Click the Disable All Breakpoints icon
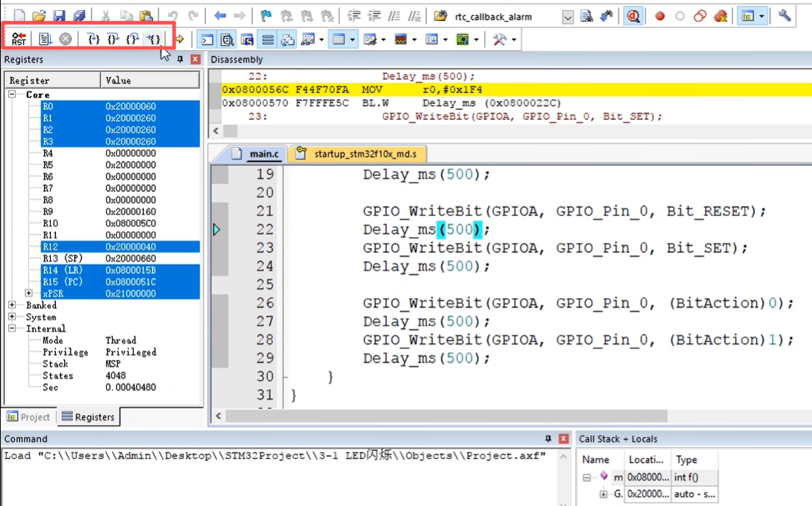The width and height of the screenshot is (812, 506). click(700, 17)
